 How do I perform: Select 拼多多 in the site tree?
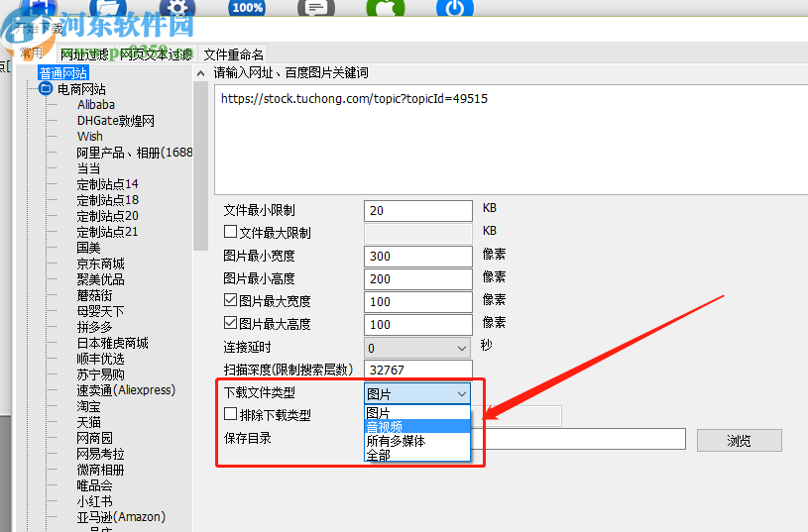pos(95,327)
